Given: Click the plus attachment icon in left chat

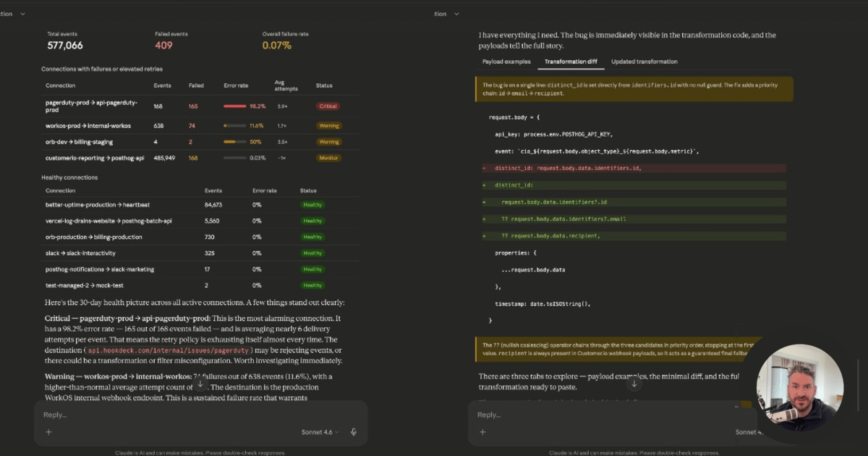Looking at the screenshot, I should 48,432.
